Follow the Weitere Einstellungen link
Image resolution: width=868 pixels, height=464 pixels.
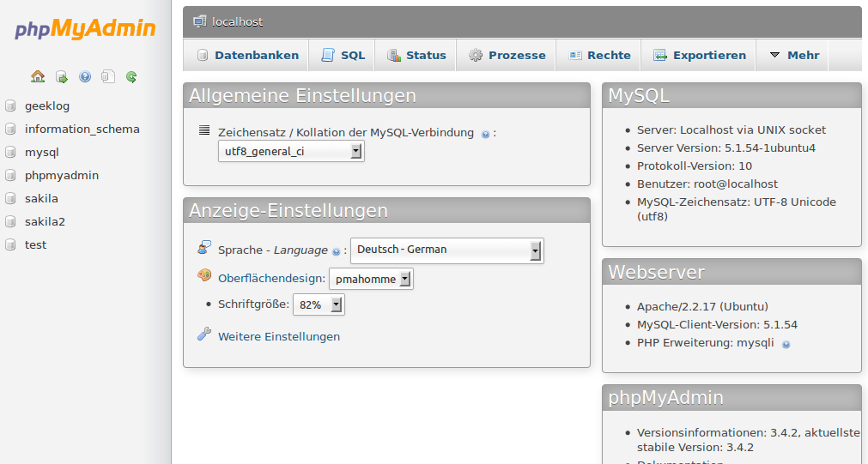point(279,336)
